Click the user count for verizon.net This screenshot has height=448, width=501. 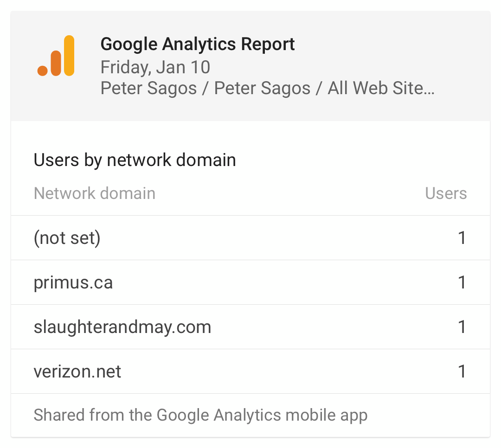tap(462, 371)
